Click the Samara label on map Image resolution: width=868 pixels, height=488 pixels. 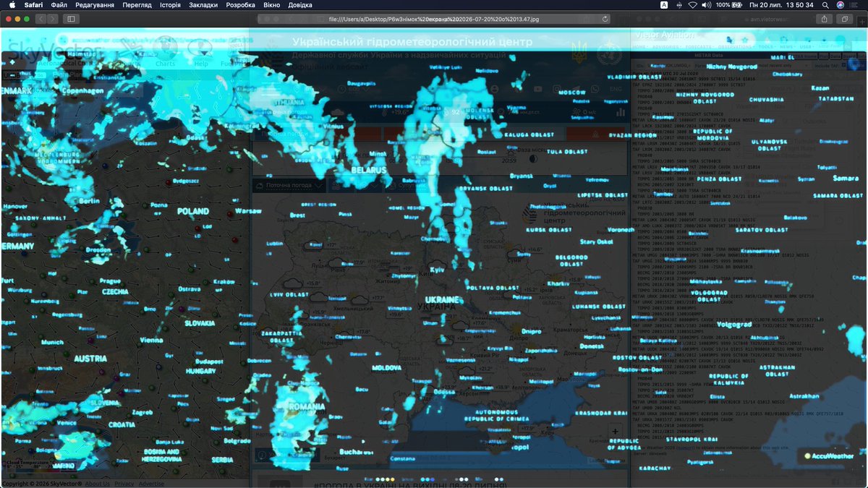click(x=846, y=178)
